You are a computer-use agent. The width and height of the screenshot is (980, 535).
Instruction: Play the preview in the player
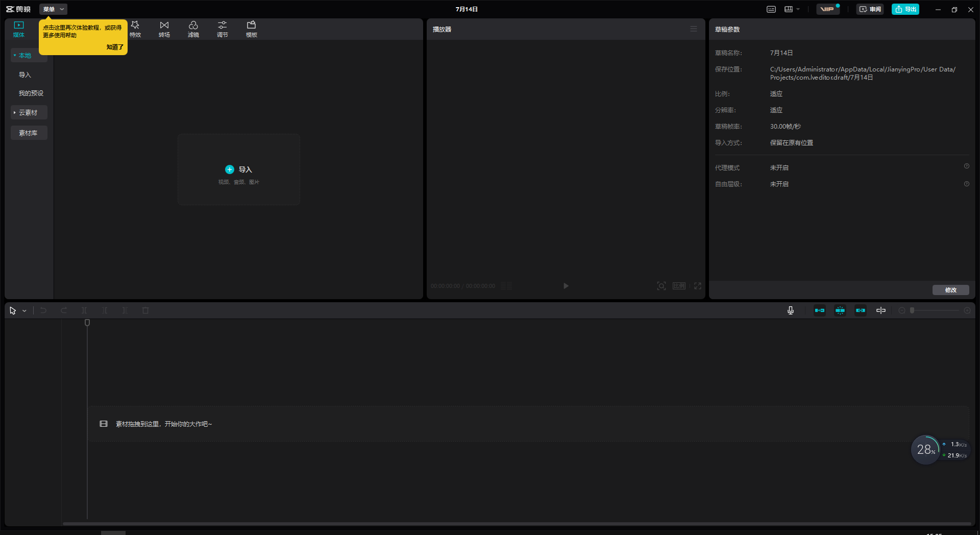[x=566, y=286]
